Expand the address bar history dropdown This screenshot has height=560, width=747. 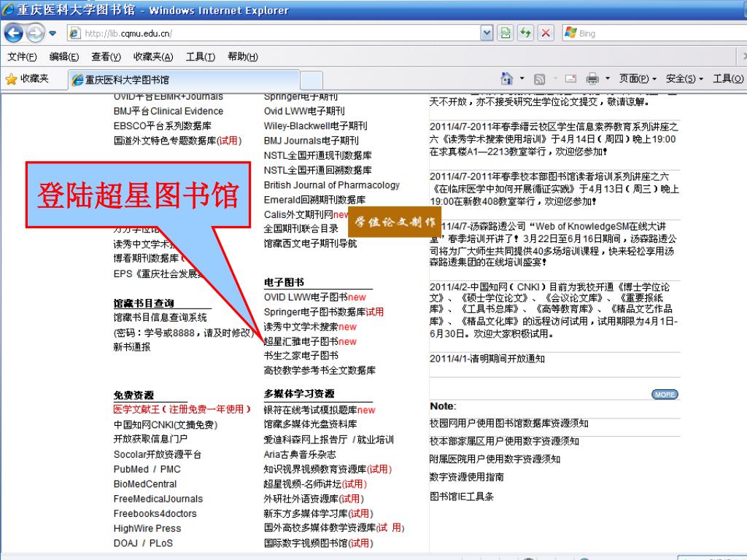[x=487, y=34]
